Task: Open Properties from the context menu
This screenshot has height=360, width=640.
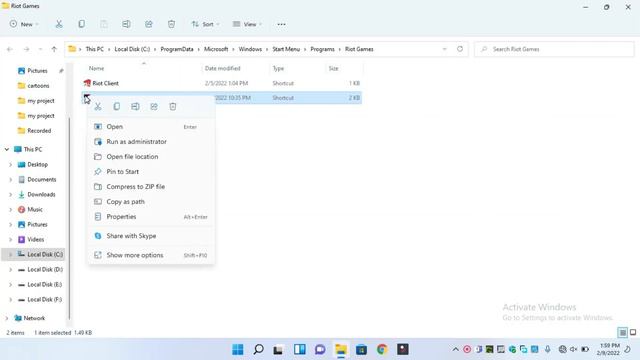Action: click(151, 217)
